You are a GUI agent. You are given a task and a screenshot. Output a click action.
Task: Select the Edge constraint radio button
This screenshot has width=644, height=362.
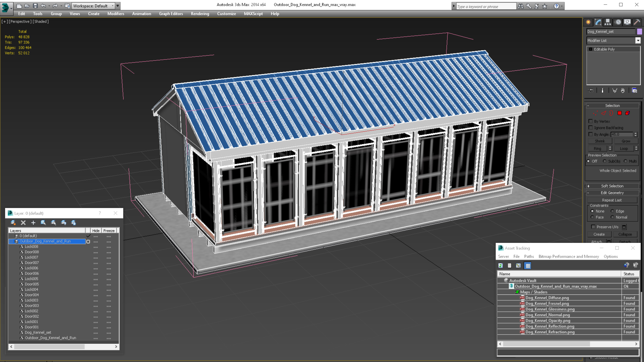[x=612, y=211]
